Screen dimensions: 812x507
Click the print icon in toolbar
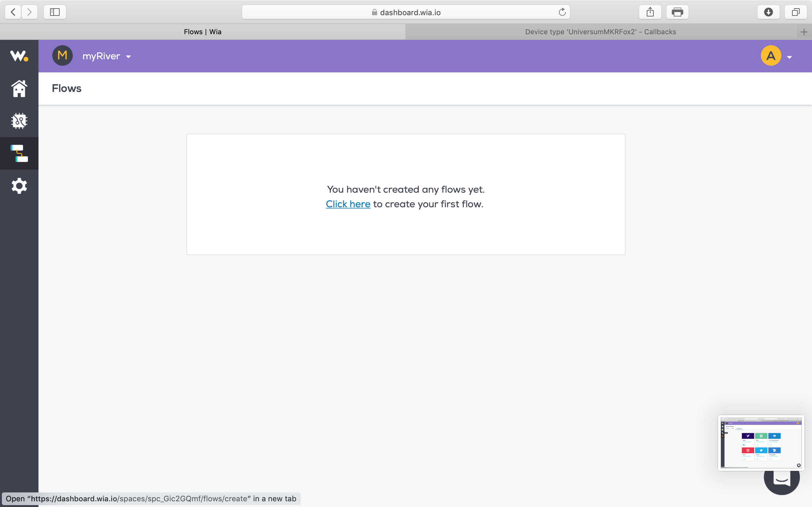coord(677,12)
